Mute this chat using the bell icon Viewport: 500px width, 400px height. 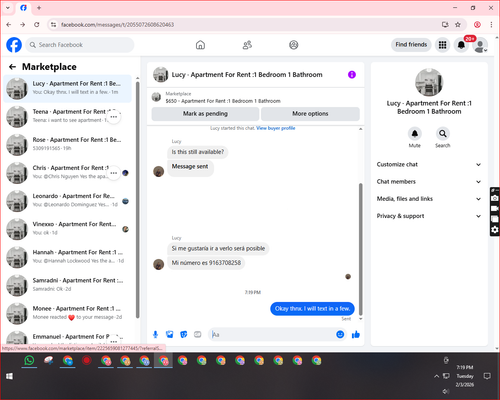tap(415, 134)
